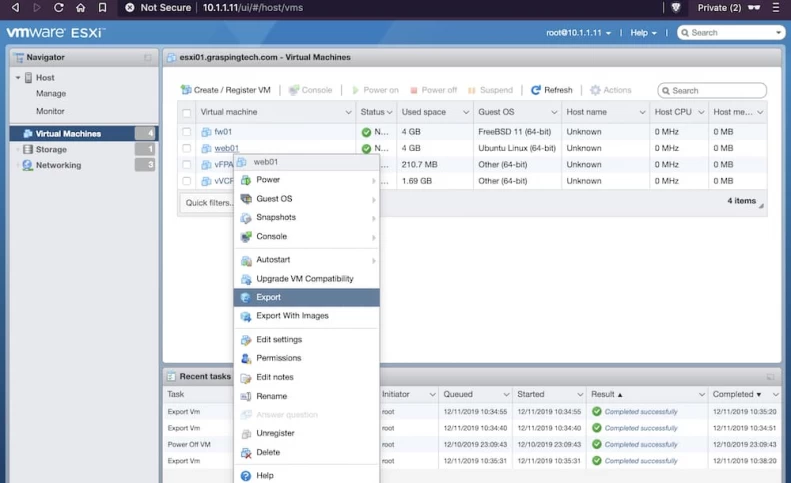
Task: Click Create / Register VM button
Action: click(226, 90)
